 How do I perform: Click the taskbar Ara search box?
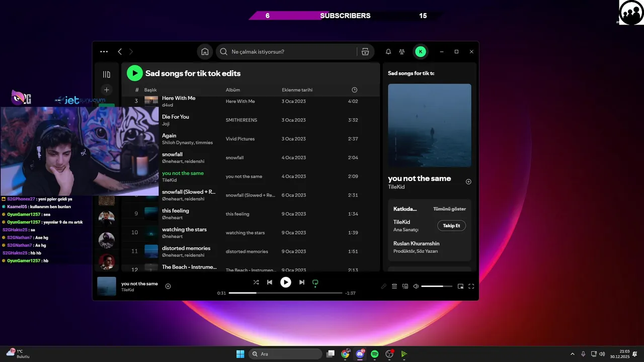(x=285, y=354)
